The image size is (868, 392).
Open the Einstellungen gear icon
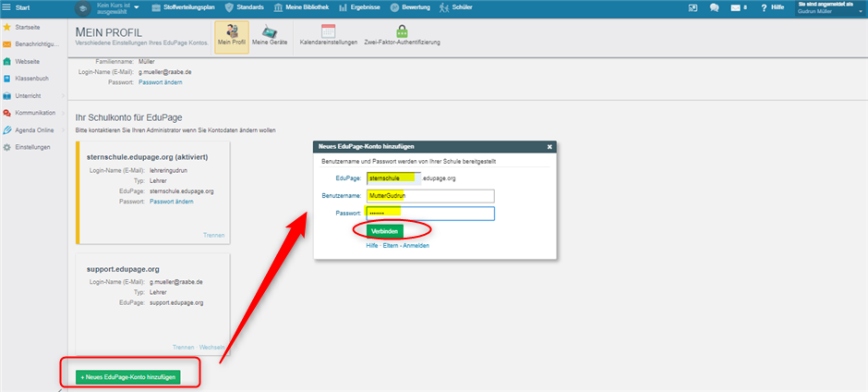[6, 148]
